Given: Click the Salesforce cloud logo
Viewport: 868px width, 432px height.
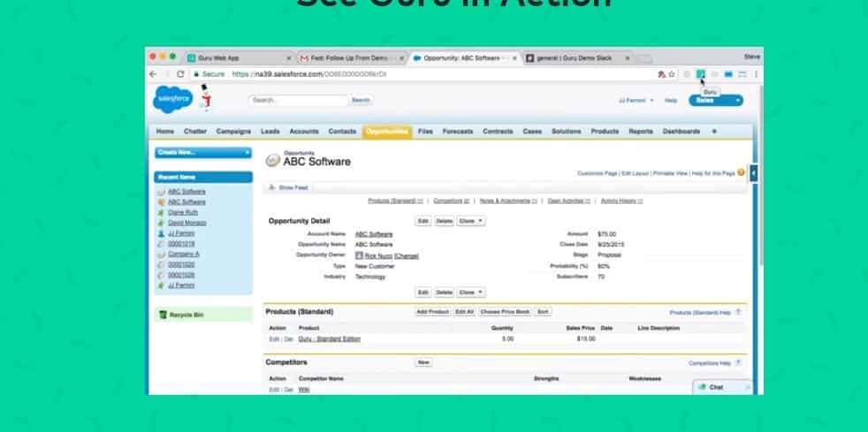Looking at the screenshot, I should [174, 100].
